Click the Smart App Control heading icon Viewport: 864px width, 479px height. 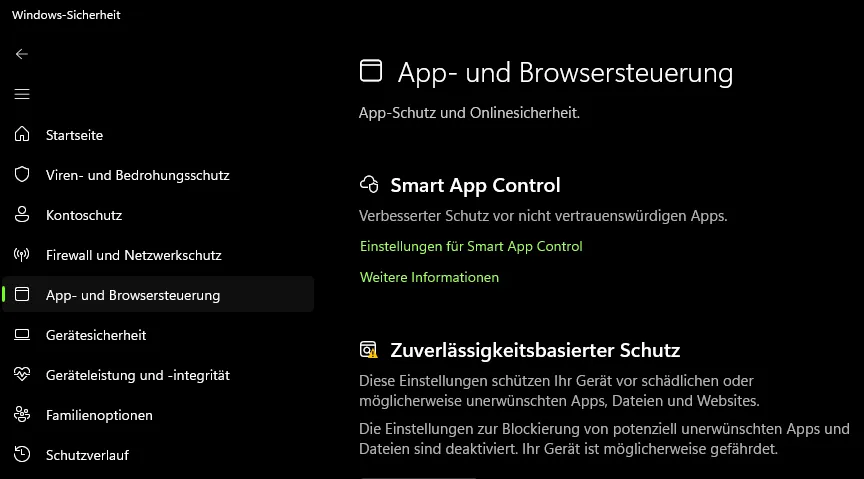click(369, 185)
